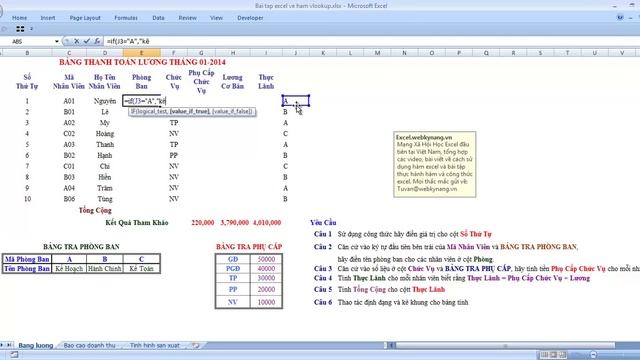Open the Review ribbon tab
The height and width of the screenshot is (360, 640).
point(187,18)
